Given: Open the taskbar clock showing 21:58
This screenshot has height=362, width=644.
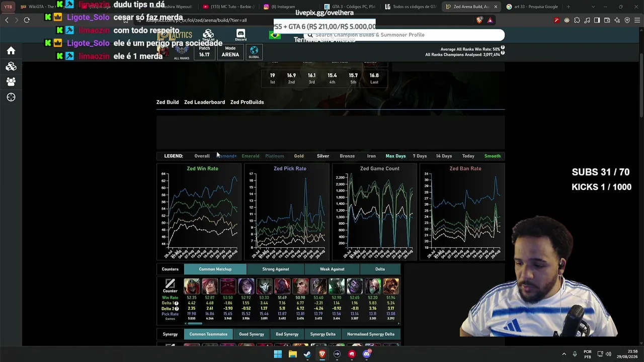Looking at the screenshot, I should pos(628,354).
